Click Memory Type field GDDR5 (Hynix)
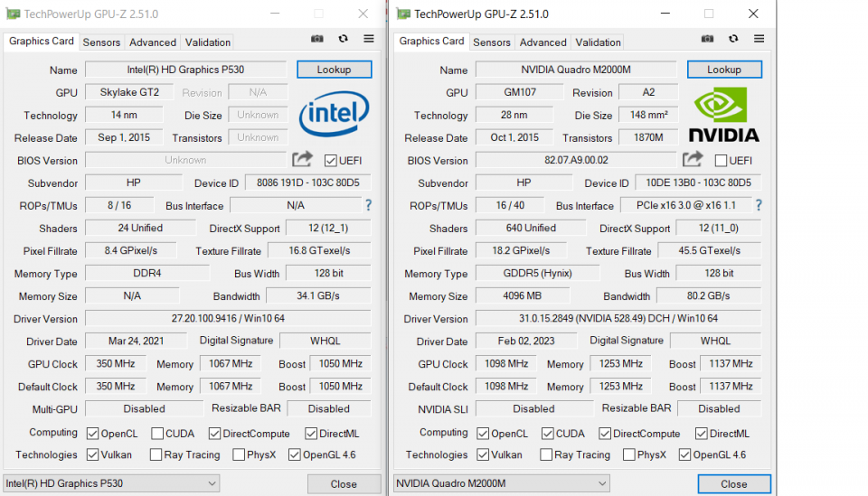Image resolution: width=868 pixels, height=496 pixels. [x=537, y=273]
